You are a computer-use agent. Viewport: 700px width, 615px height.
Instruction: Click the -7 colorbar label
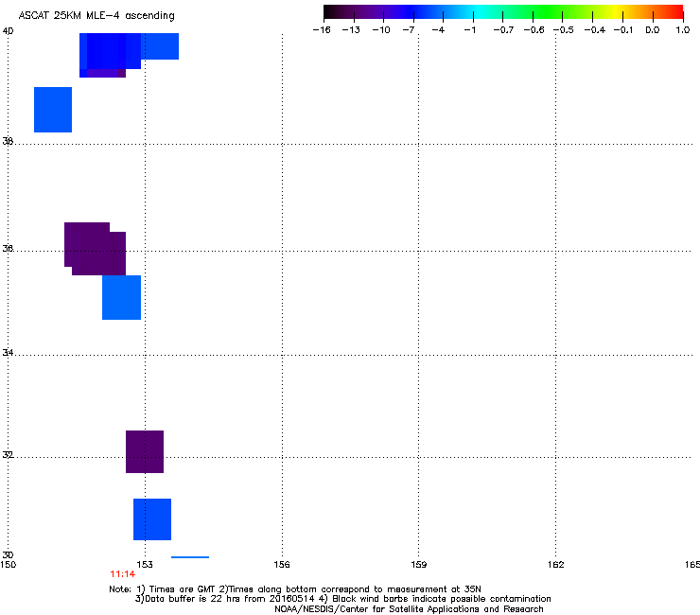click(x=408, y=30)
